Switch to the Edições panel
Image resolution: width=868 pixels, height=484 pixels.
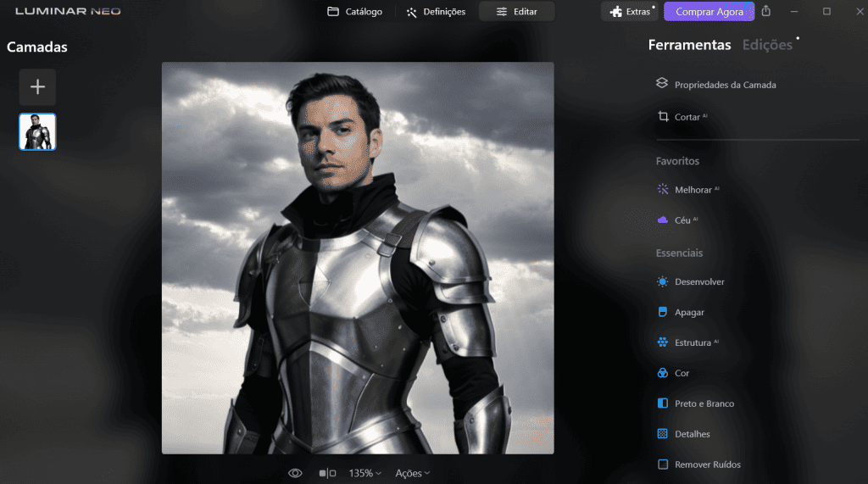[x=767, y=45]
